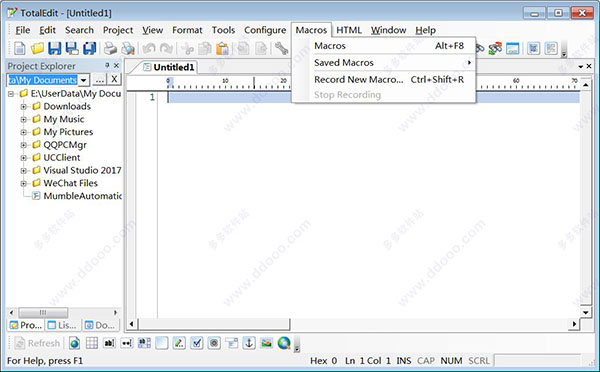Switch to the Lis... bottom panel tab
This screenshot has width=600, height=372.
pyautogui.click(x=63, y=325)
